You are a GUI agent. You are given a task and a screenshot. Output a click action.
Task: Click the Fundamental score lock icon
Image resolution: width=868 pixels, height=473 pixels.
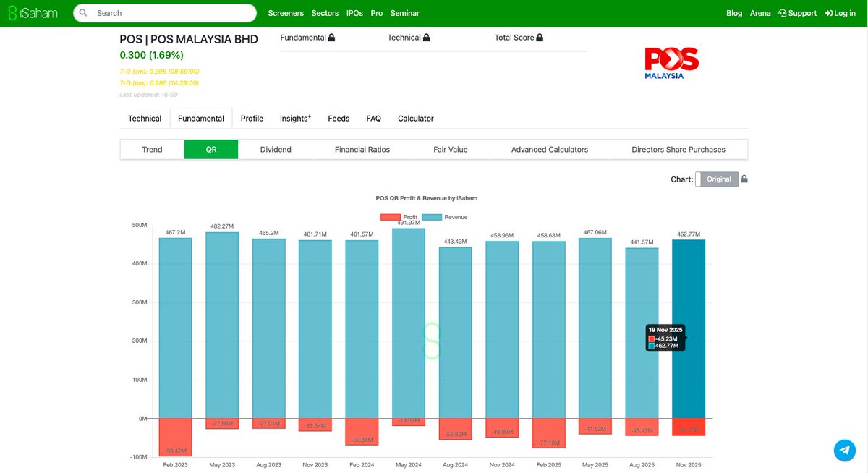coord(331,38)
